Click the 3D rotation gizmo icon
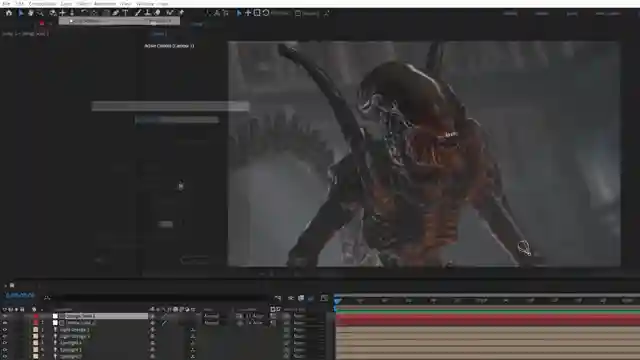The height and width of the screenshot is (360, 640). tap(266, 13)
